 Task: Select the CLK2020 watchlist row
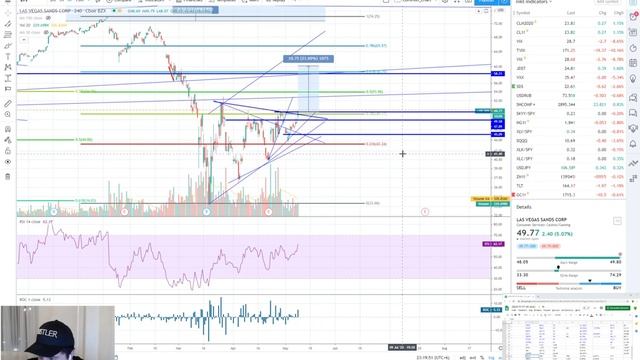pos(569,23)
